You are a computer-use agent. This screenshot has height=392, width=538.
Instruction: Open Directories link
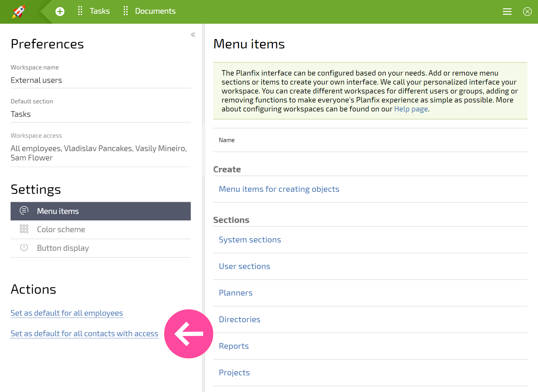tap(240, 319)
